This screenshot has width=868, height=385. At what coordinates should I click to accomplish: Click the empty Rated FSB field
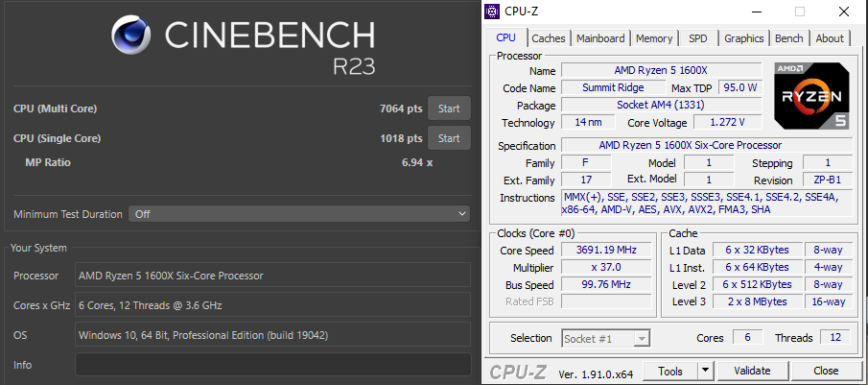pyautogui.click(x=606, y=301)
